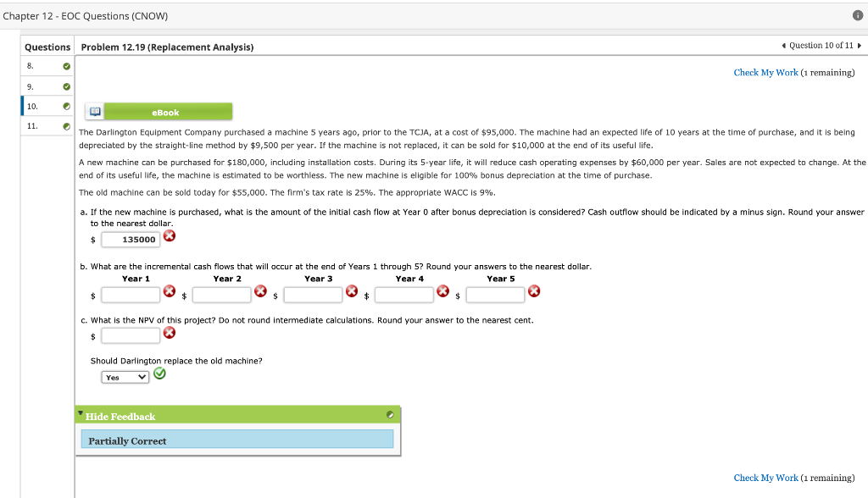Image resolution: width=868 pixels, height=498 pixels.
Task: Click the partial-complete icon next to question 10
Action: click(67, 106)
